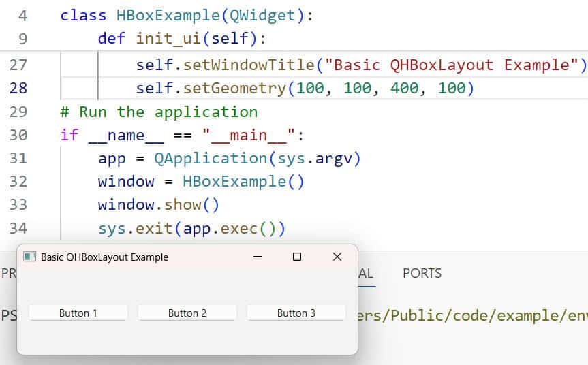
Task: Click 'window.show()' on line 33
Action: click(158, 205)
